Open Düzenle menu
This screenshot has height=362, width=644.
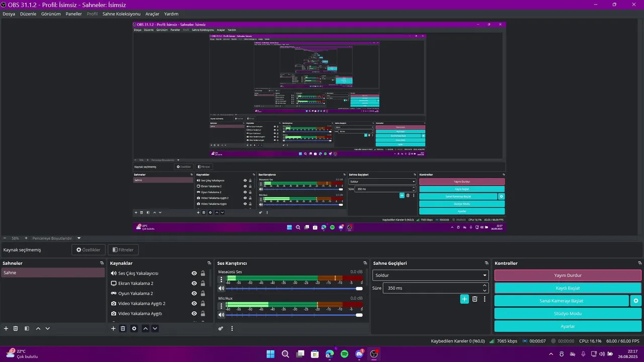pos(28,14)
